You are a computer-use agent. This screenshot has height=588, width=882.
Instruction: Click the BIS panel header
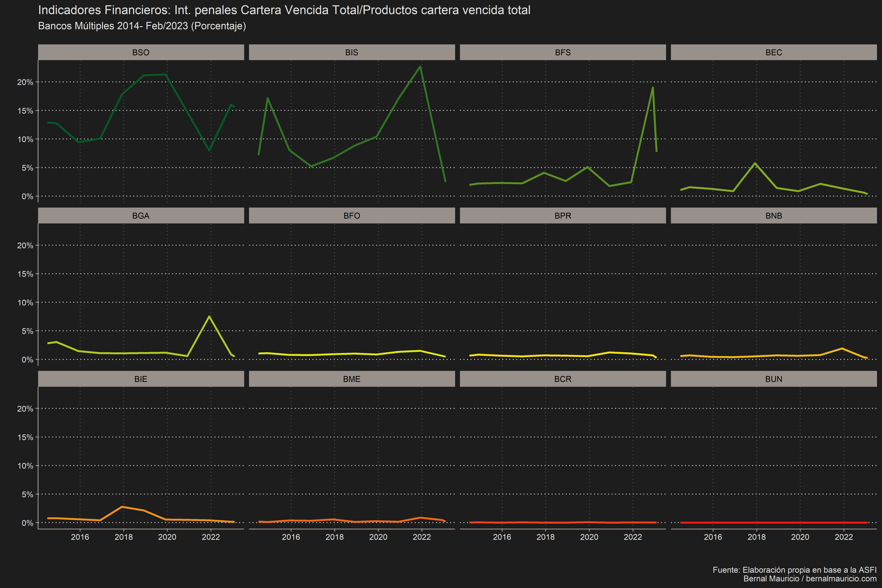[x=352, y=52]
